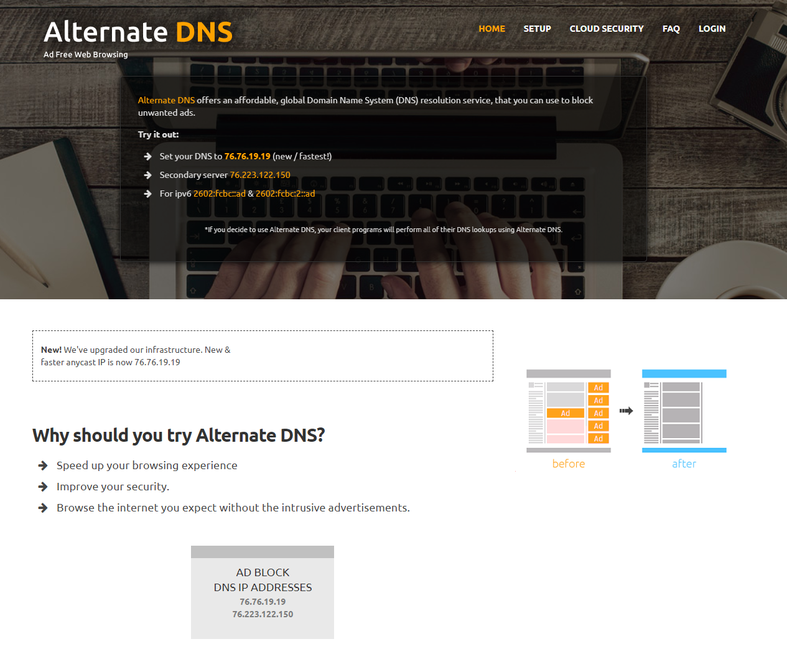The width and height of the screenshot is (787, 672).
Task: Open the LOGIN page
Action: tap(712, 29)
